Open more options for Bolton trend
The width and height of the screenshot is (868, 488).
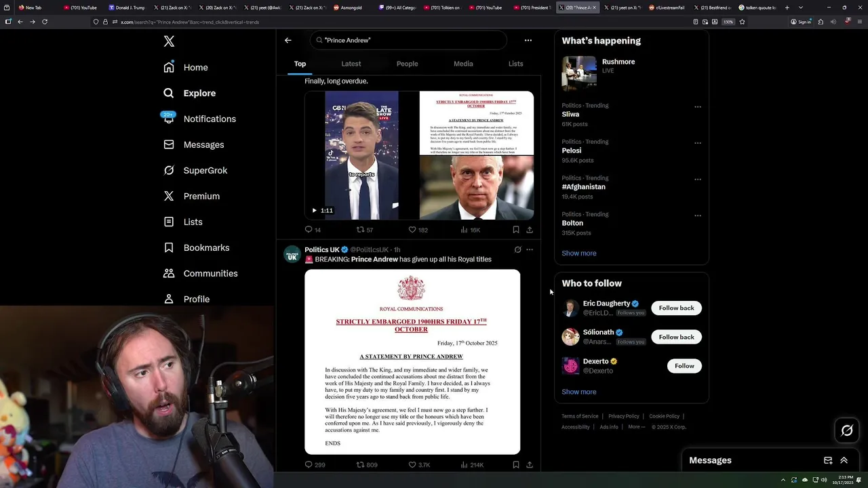click(x=698, y=216)
